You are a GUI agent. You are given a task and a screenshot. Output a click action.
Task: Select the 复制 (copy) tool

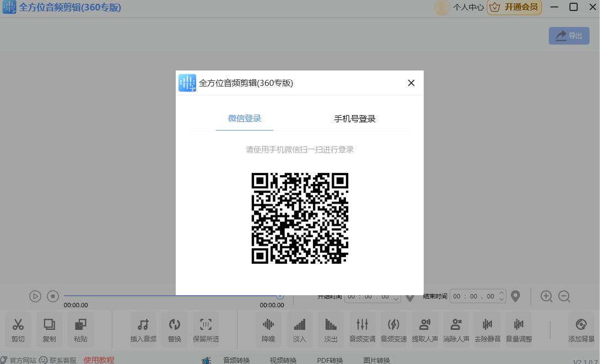(x=48, y=329)
